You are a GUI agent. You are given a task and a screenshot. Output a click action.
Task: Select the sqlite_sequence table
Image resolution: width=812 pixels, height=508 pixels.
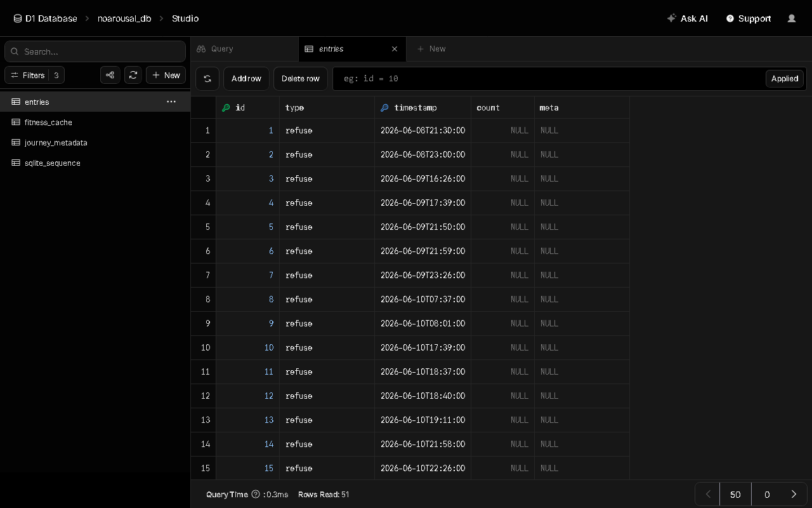[95, 163]
